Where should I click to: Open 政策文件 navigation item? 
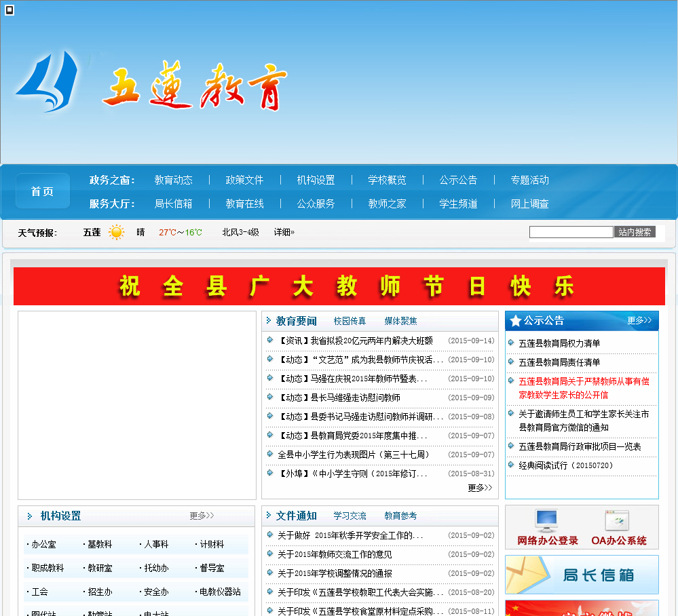[x=244, y=180]
